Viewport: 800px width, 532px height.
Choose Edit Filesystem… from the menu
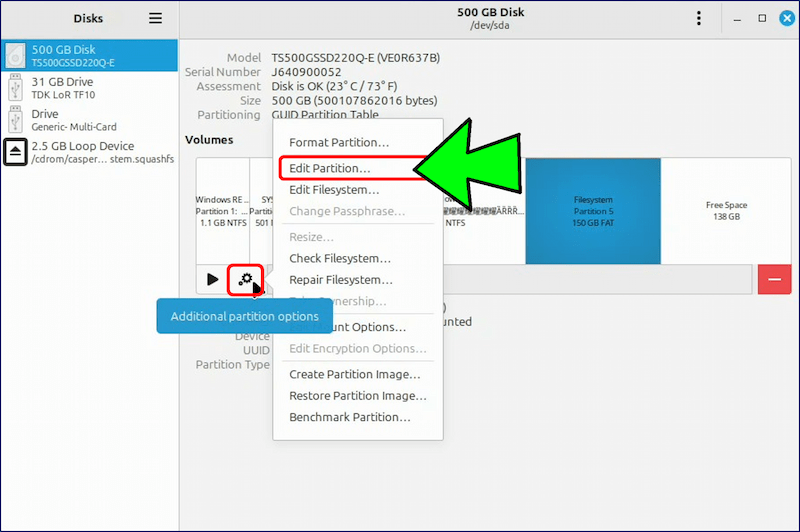pos(334,190)
